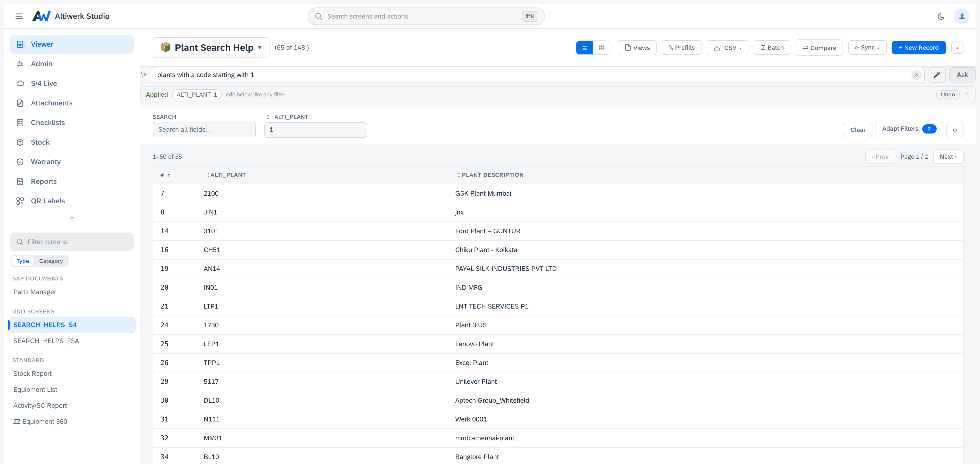
Task: Click the ALTI_PLANT filter input
Action: (x=315, y=130)
